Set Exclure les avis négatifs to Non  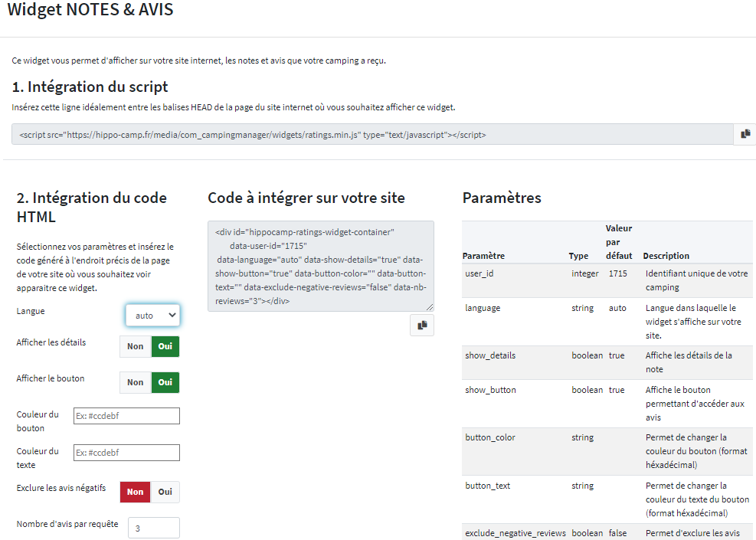(x=136, y=492)
